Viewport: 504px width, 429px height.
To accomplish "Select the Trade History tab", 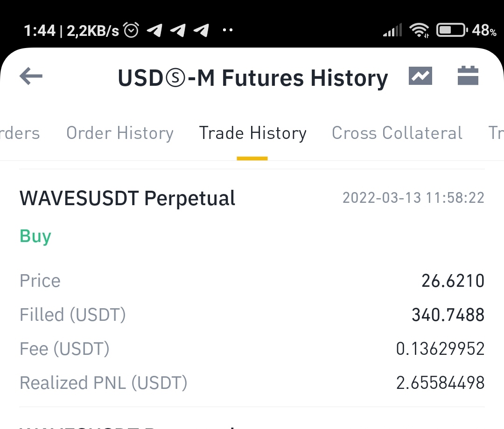I will click(x=252, y=133).
